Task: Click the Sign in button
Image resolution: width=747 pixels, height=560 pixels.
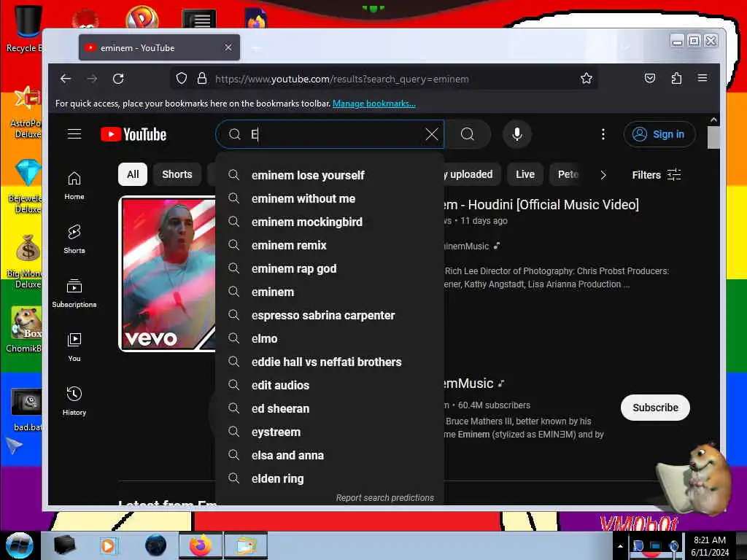Action: click(x=659, y=134)
